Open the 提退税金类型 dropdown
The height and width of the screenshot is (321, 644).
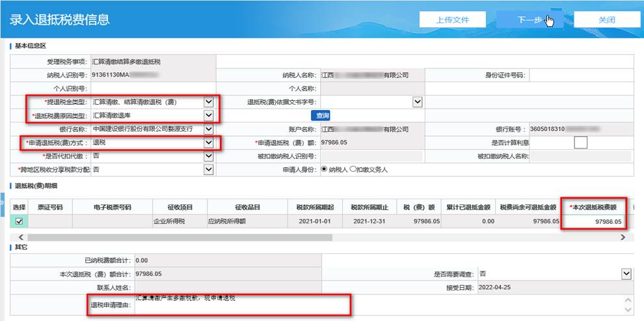(208, 102)
